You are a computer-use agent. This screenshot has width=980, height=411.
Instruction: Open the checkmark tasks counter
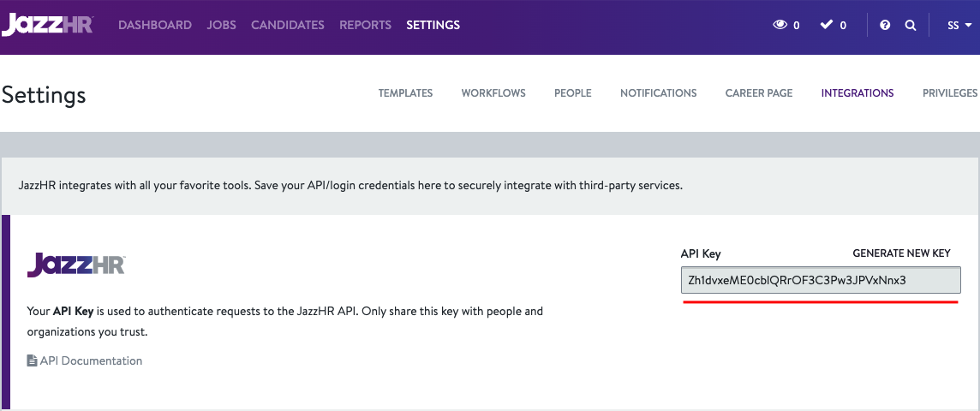(834, 25)
